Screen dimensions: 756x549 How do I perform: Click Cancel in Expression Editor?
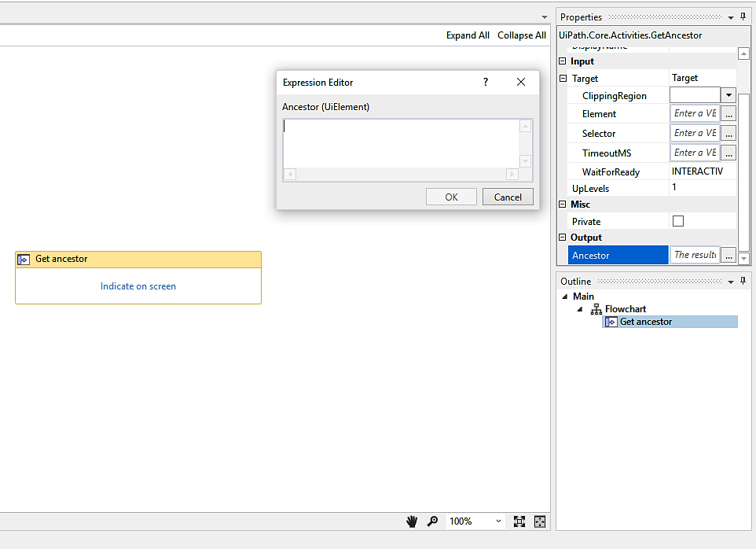pos(508,197)
